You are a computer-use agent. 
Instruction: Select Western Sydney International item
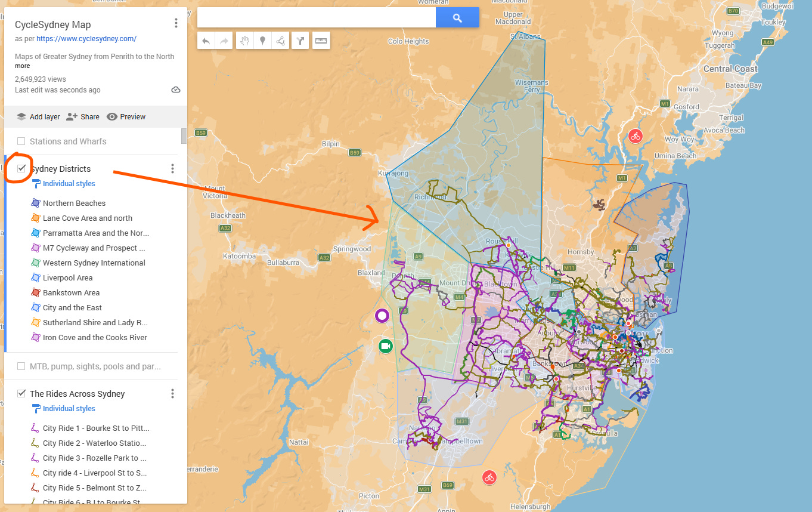(94, 263)
